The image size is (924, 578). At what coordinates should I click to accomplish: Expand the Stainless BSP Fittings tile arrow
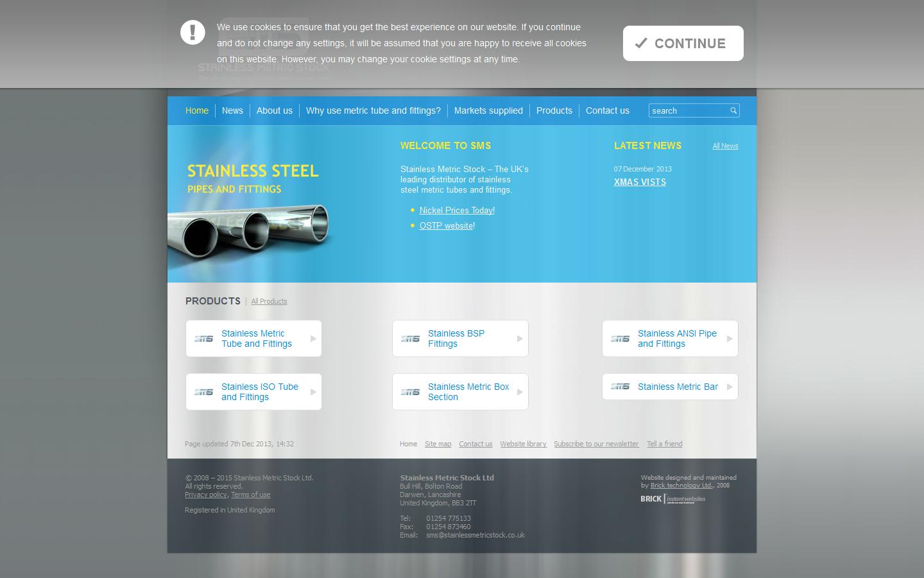(520, 338)
